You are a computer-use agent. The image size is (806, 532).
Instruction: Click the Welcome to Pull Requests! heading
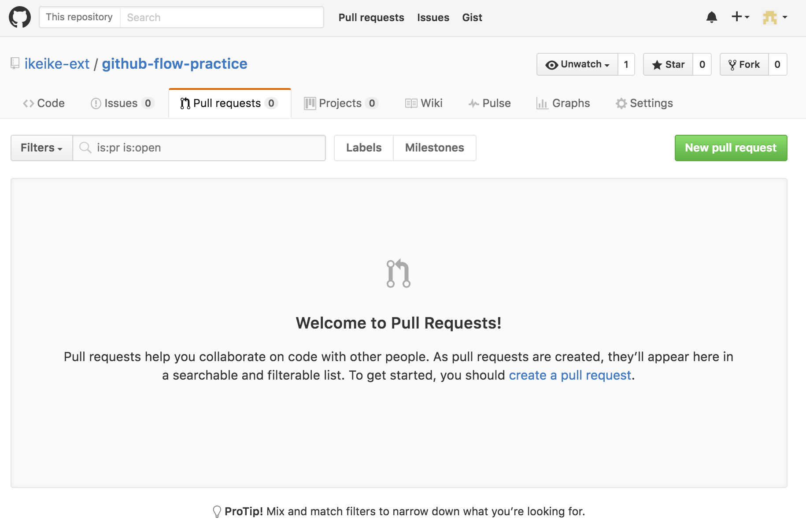point(399,323)
